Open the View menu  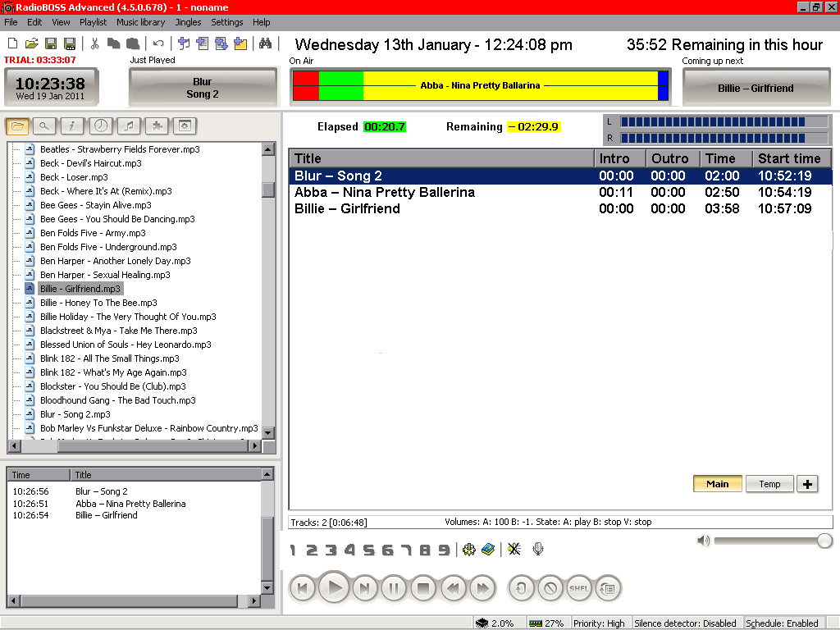(x=61, y=22)
